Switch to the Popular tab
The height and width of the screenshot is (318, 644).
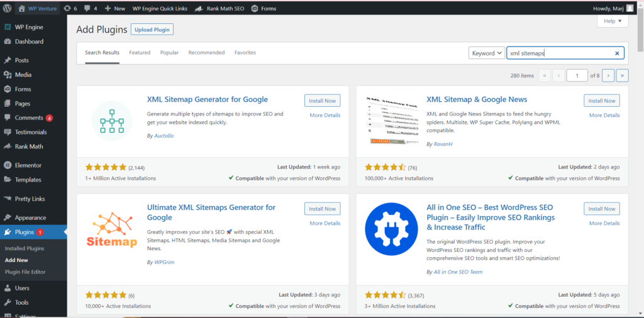(169, 53)
